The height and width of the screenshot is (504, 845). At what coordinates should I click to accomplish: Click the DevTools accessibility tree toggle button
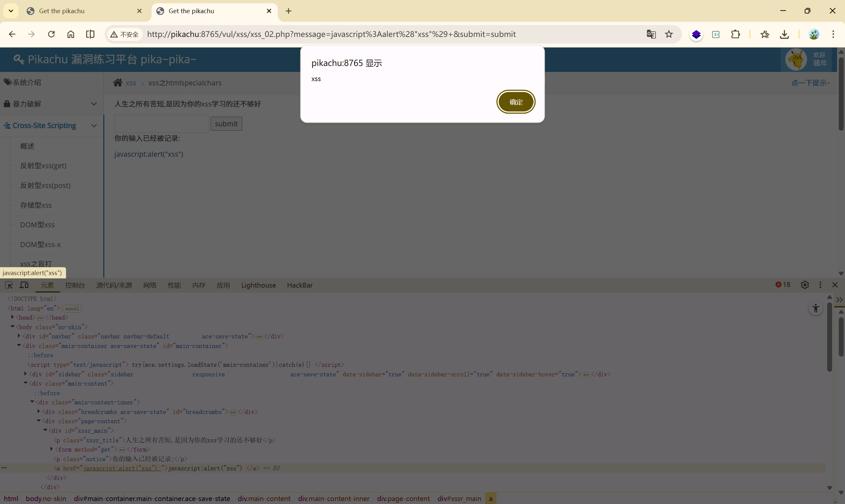815,309
